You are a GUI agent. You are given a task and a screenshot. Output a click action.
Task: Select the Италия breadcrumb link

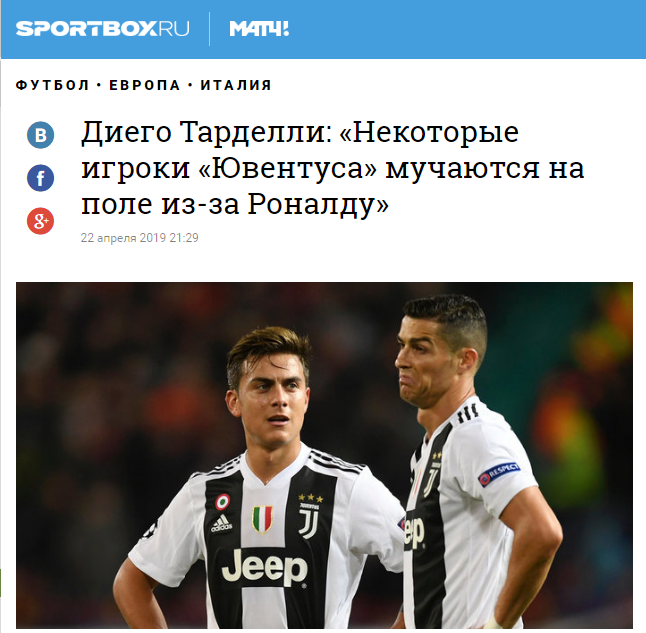point(236,85)
